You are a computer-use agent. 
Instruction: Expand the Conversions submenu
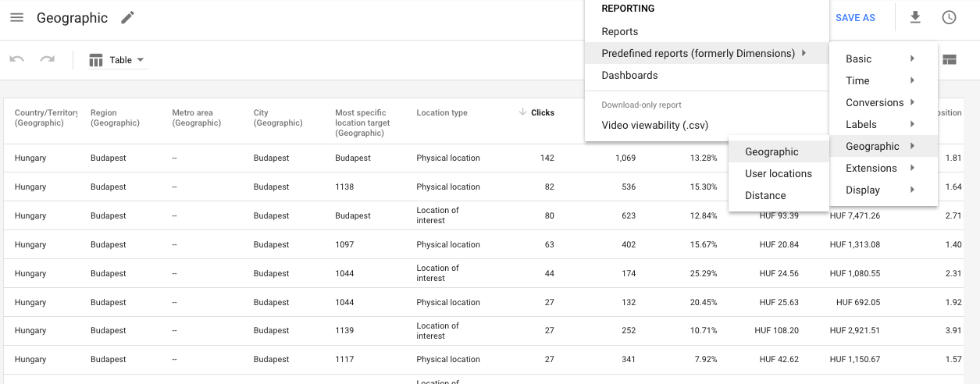882,102
